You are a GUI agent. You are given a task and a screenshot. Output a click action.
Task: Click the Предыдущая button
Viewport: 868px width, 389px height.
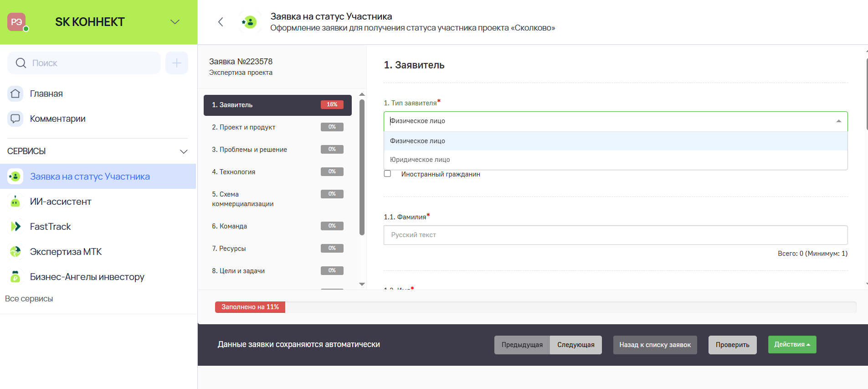tap(522, 345)
